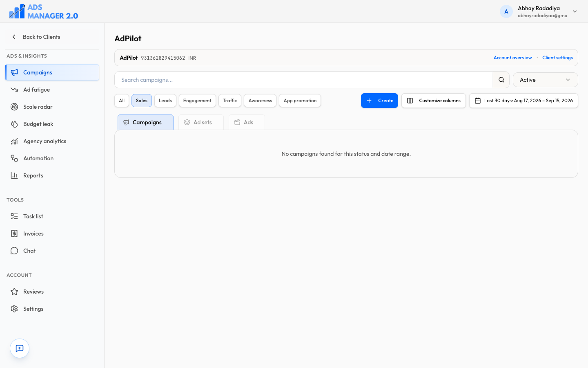This screenshot has height=368, width=588.
Task: Switch to the Ad sets tab
Action: point(201,122)
